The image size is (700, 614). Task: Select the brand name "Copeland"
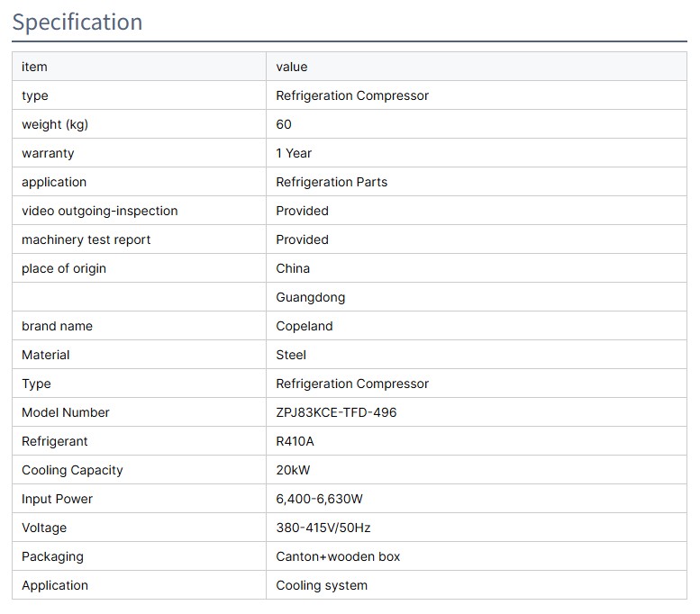(x=304, y=326)
